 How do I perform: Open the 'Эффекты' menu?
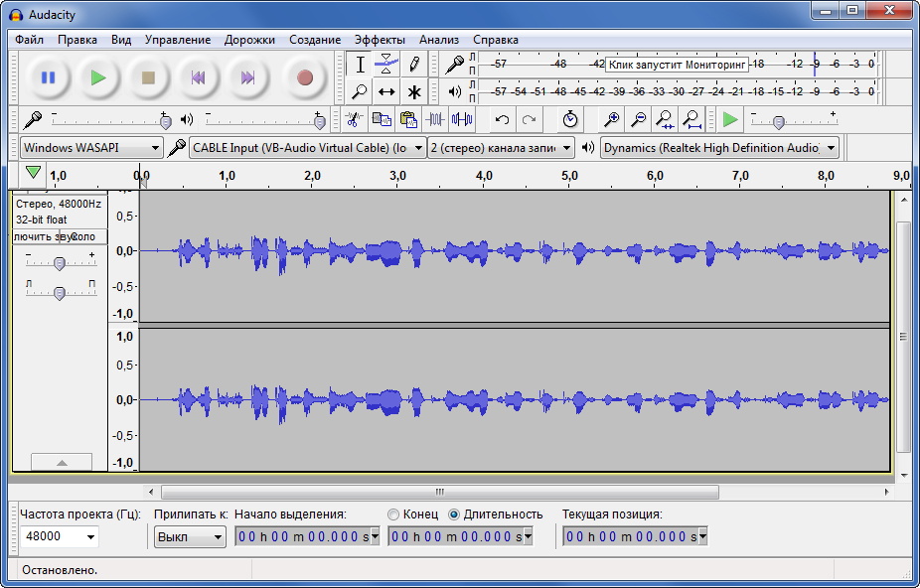coord(380,40)
